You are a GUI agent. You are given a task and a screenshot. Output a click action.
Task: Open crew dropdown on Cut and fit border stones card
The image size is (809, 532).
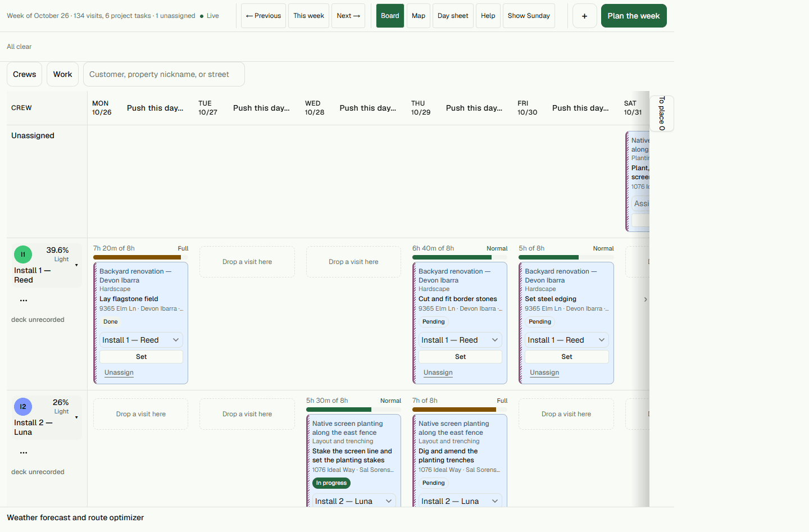[x=460, y=340]
